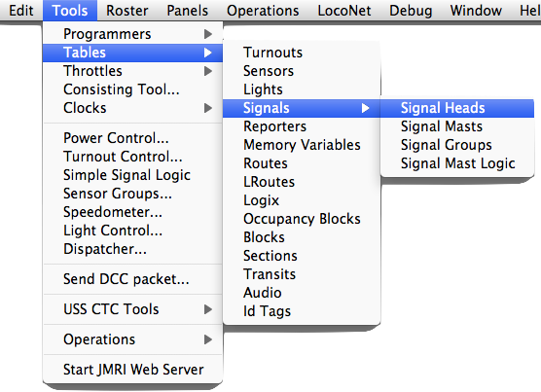
Task: Expand USS CTC Tools submenu
Action: (x=133, y=309)
